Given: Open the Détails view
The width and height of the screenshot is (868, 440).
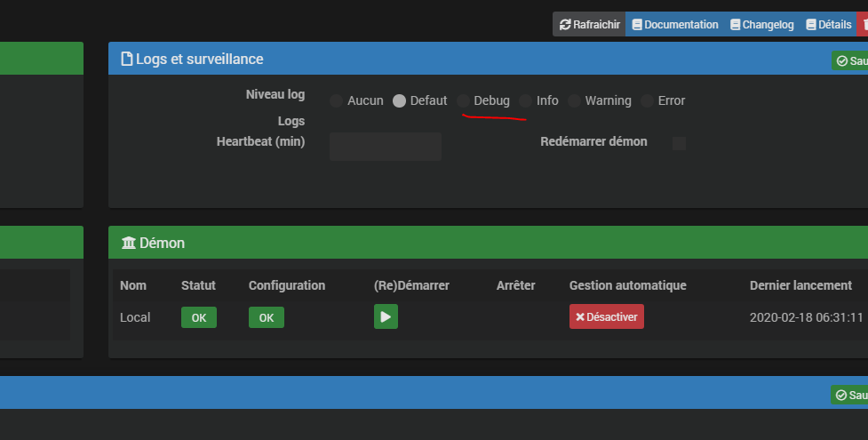Looking at the screenshot, I should click(x=828, y=24).
